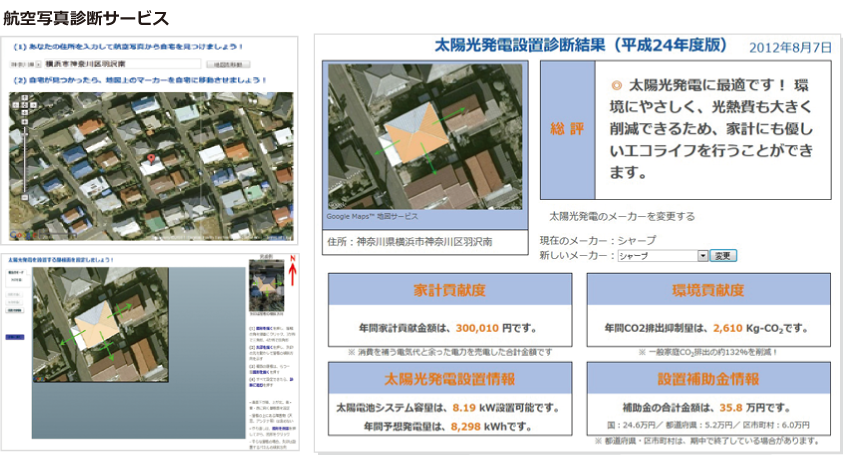Click the Google Maps 地図サービス caption

372,217
